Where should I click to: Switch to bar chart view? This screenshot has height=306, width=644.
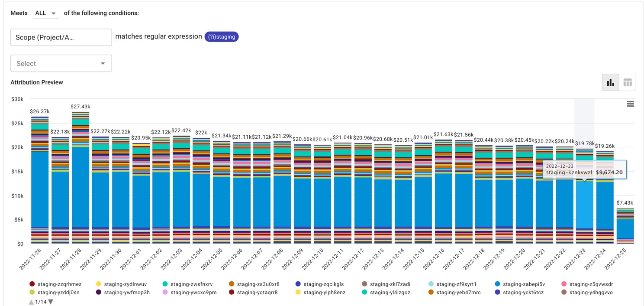point(610,82)
